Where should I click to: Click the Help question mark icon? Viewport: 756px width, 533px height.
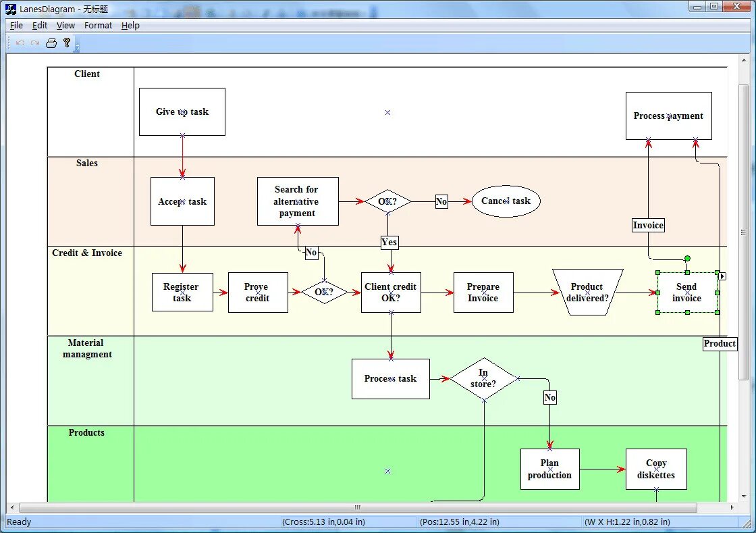67,43
